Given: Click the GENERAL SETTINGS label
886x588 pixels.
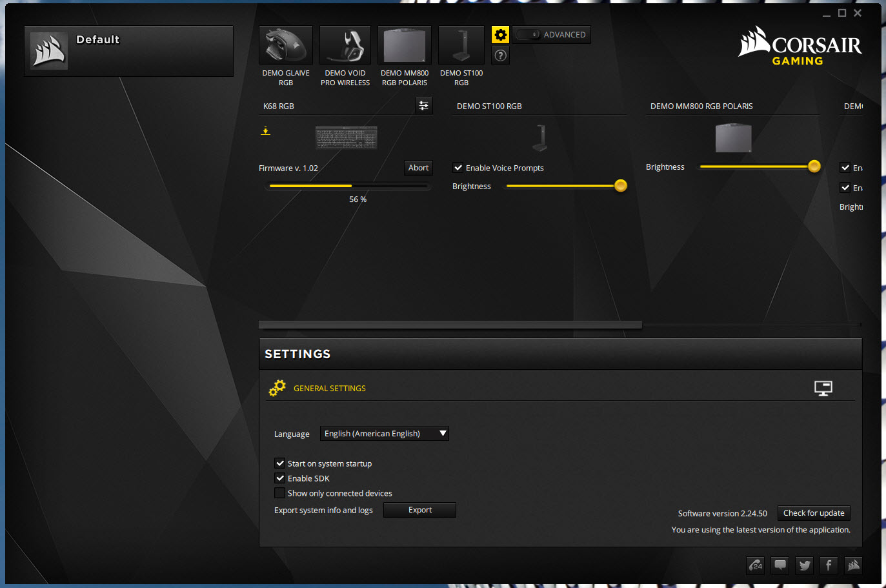Looking at the screenshot, I should (330, 389).
